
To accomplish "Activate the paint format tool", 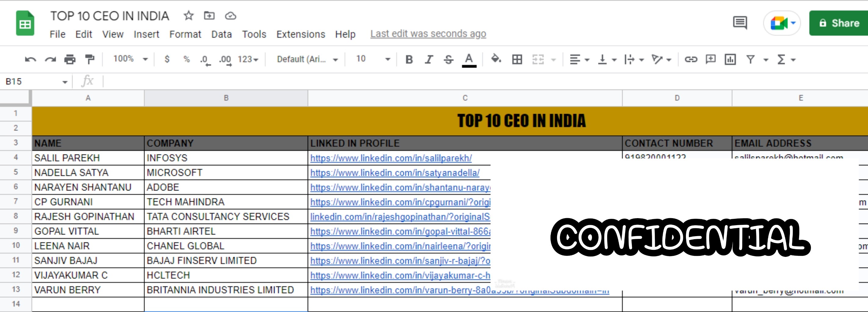I will pyautogui.click(x=90, y=60).
